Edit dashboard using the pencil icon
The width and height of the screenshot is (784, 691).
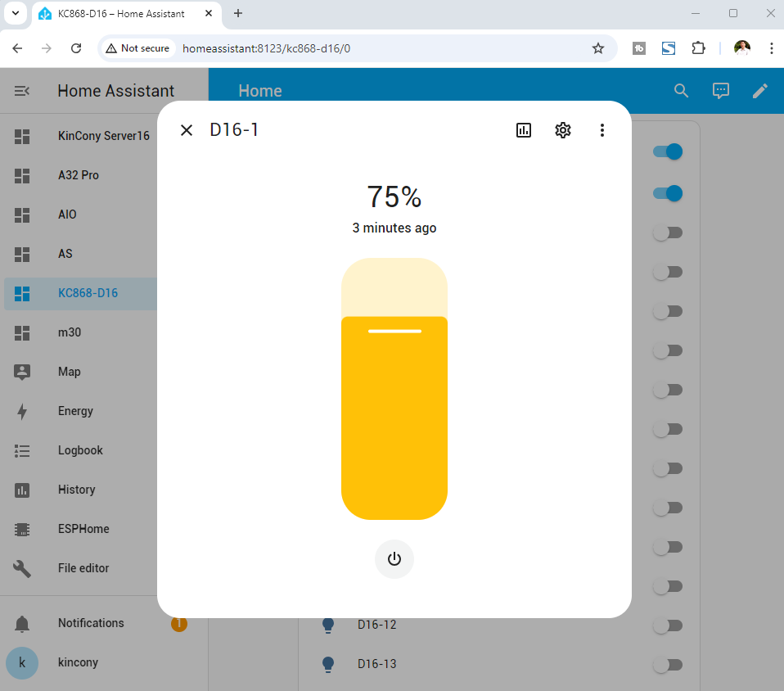point(760,91)
